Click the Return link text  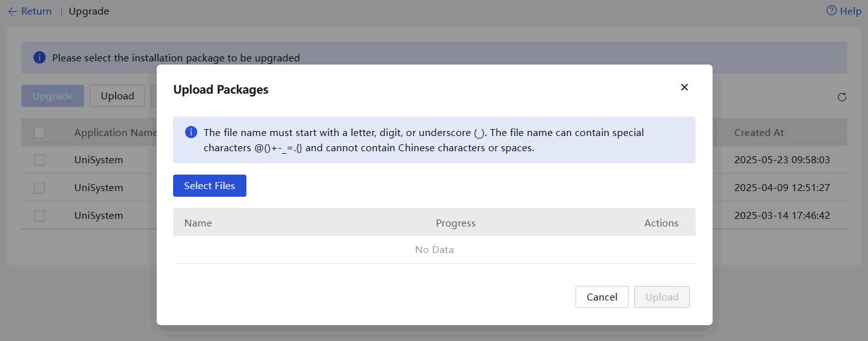37,11
